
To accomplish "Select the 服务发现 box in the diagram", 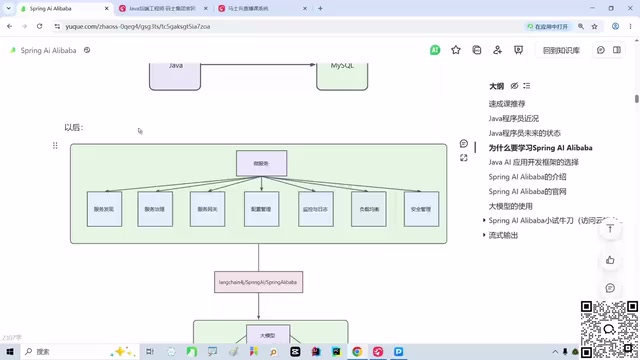I will pyautogui.click(x=104, y=209).
